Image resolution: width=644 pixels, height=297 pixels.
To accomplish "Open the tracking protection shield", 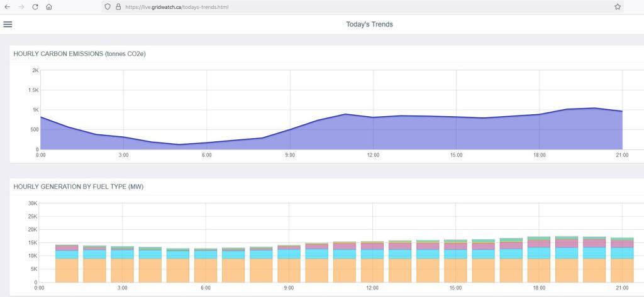I will [x=108, y=6].
